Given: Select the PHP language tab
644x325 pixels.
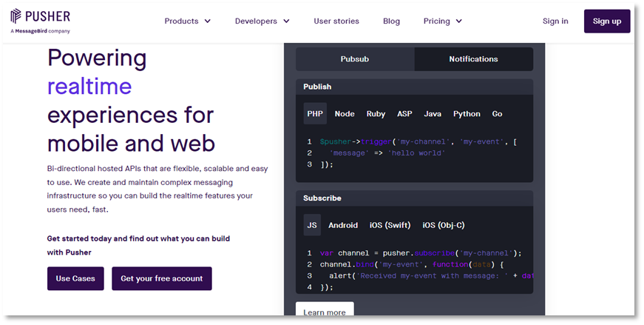Looking at the screenshot, I should pyautogui.click(x=315, y=114).
